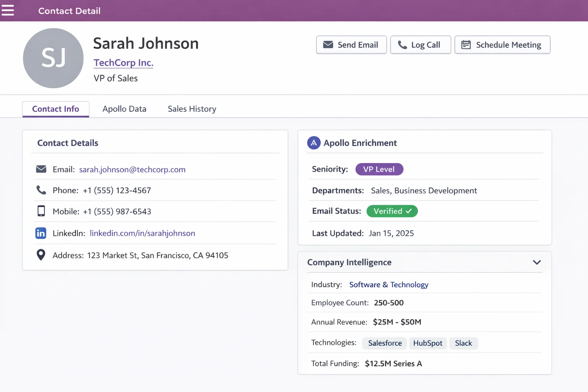Select the Contact Info tab

pos(56,109)
